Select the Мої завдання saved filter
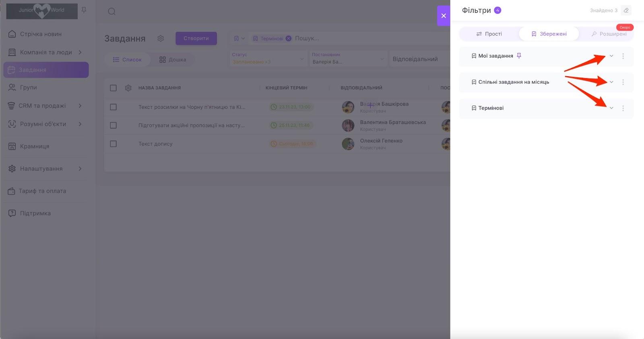644x339 pixels. coord(495,56)
